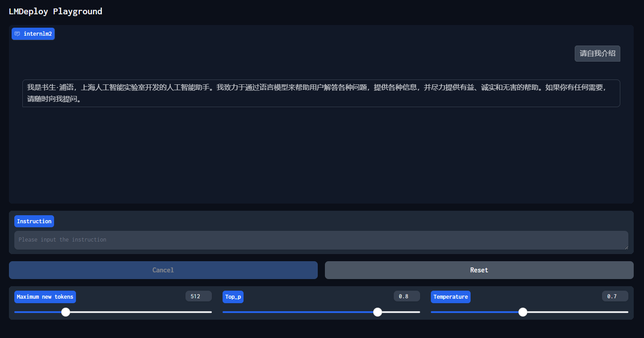The width and height of the screenshot is (644, 338).
Task: Click the internlm2 chatbot label
Action: 38,34
